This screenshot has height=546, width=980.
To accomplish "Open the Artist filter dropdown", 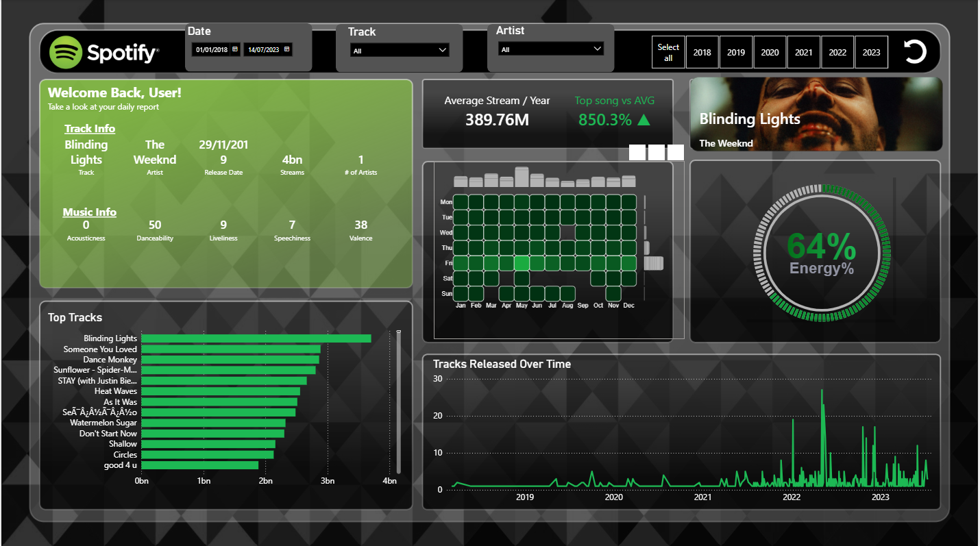I will pos(551,49).
